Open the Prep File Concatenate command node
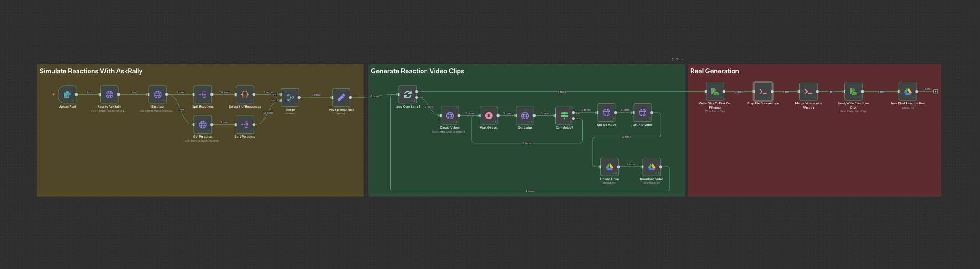 tap(763, 91)
